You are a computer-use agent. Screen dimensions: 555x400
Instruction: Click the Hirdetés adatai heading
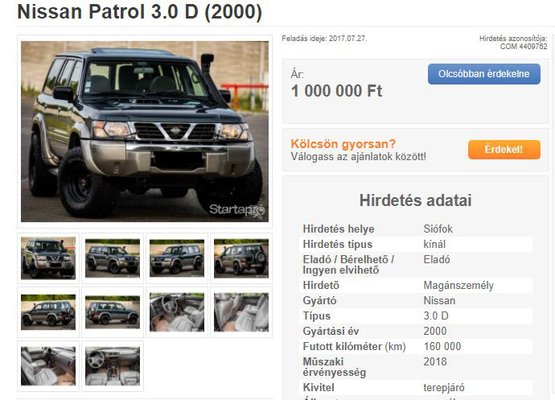[x=415, y=200]
